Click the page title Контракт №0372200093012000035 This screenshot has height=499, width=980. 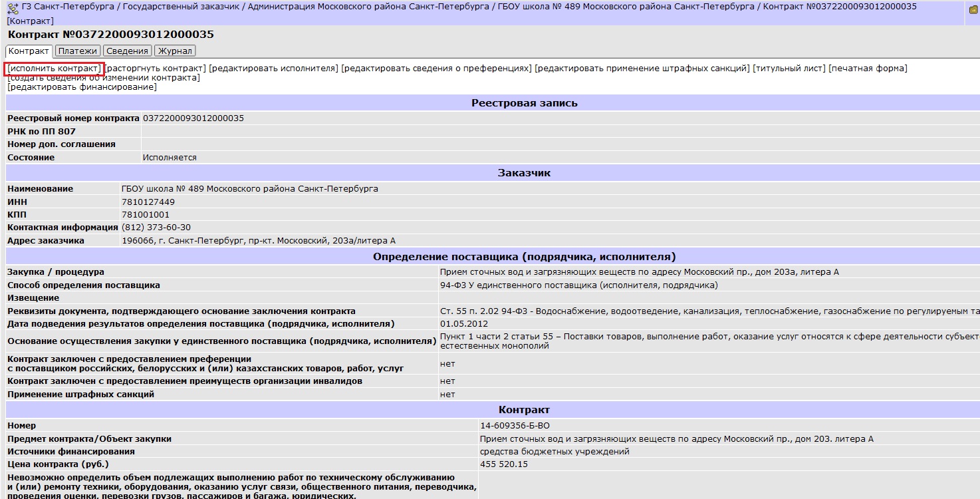point(111,35)
